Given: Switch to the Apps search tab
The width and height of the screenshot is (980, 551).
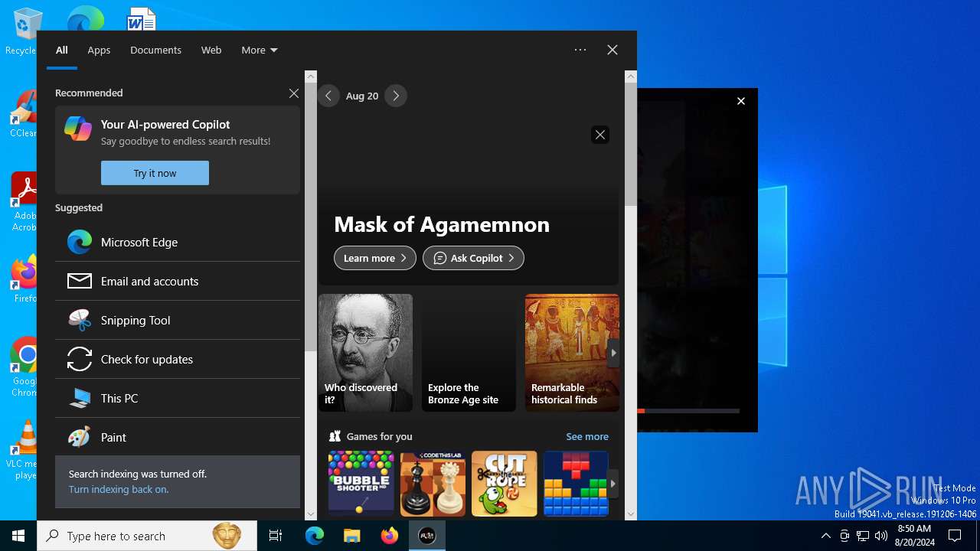Looking at the screenshot, I should pyautogui.click(x=99, y=50).
